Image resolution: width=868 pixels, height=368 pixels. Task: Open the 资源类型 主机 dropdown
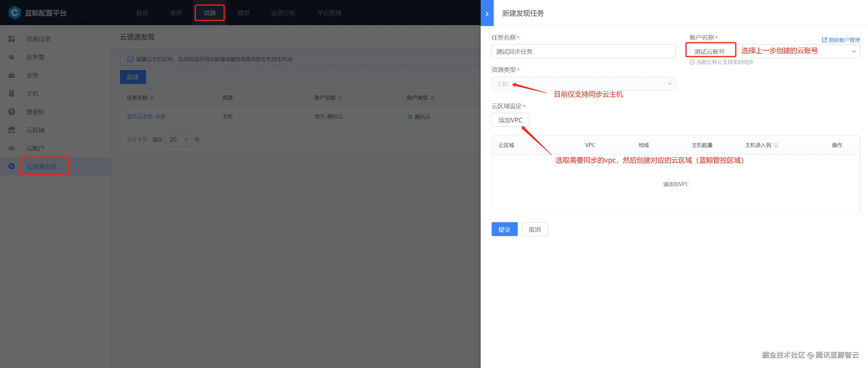583,83
